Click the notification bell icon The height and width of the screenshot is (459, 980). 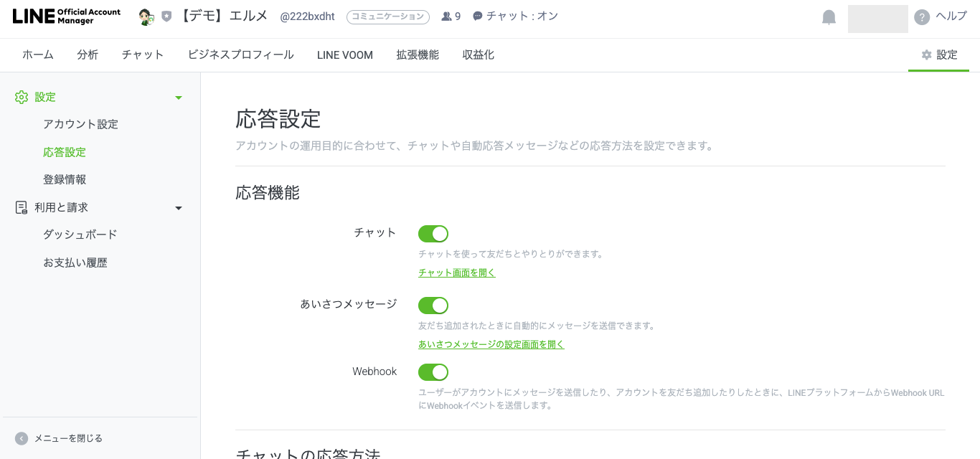coord(829,17)
